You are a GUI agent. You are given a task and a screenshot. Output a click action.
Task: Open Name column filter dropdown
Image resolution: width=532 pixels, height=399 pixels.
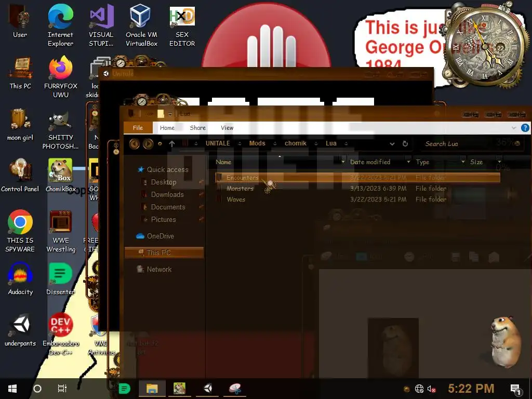[343, 162]
